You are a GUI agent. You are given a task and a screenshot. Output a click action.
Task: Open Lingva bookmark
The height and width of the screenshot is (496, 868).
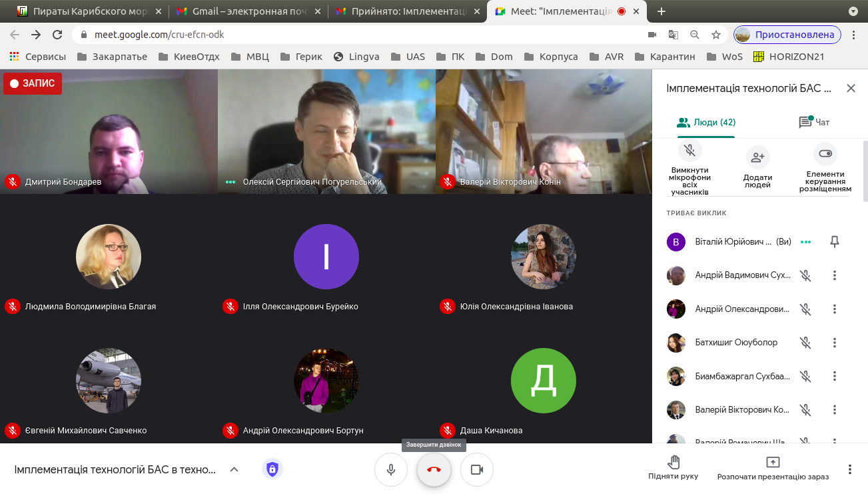point(356,57)
